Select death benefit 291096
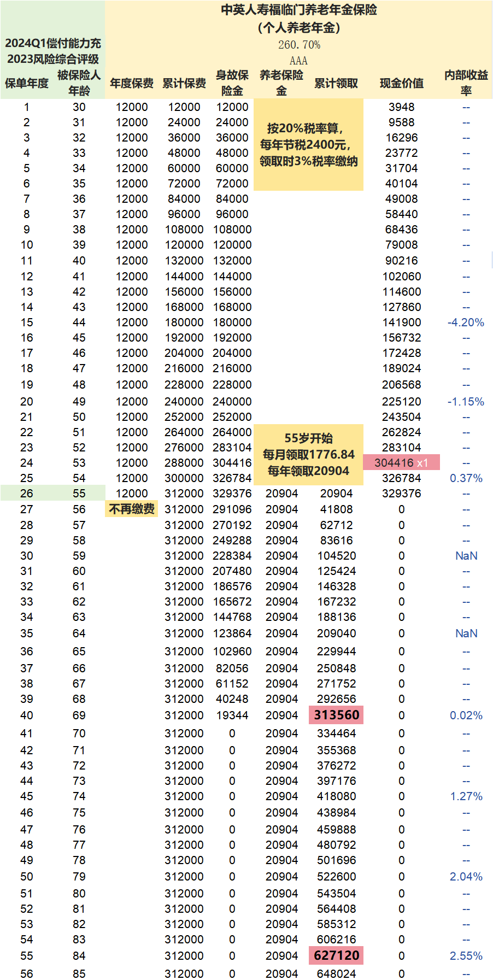 click(x=232, y=509)
